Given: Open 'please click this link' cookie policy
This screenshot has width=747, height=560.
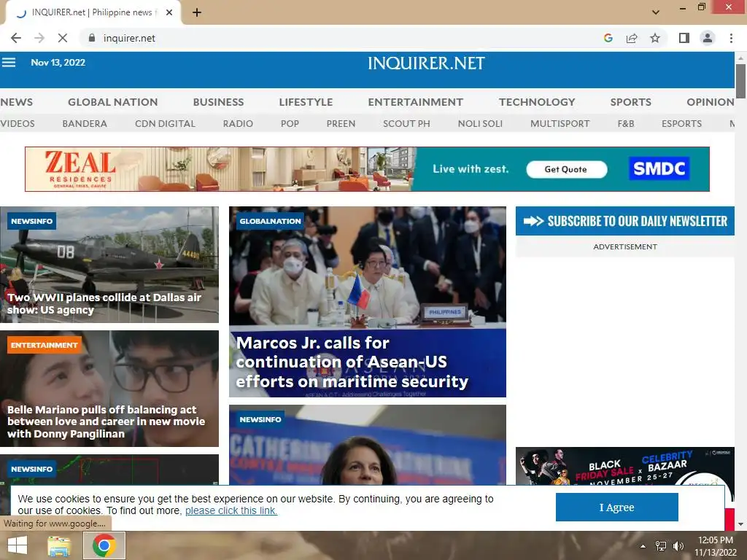Looking at the screenshot, I should tap(231, 510).
